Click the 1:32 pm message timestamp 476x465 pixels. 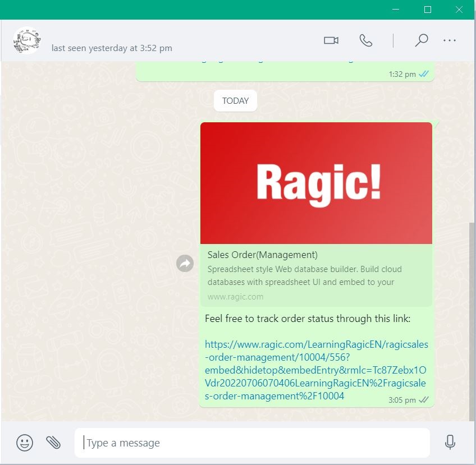[402, 74]
